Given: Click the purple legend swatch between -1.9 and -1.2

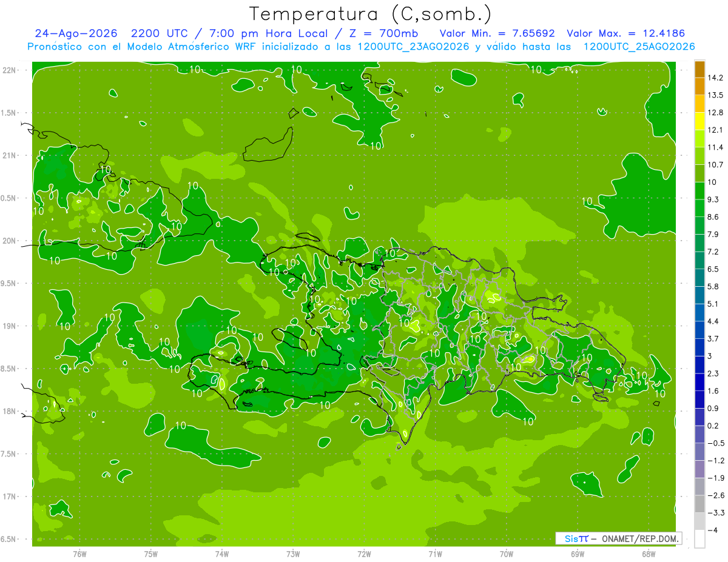Looking at the screenshot, I should point(699,469).
